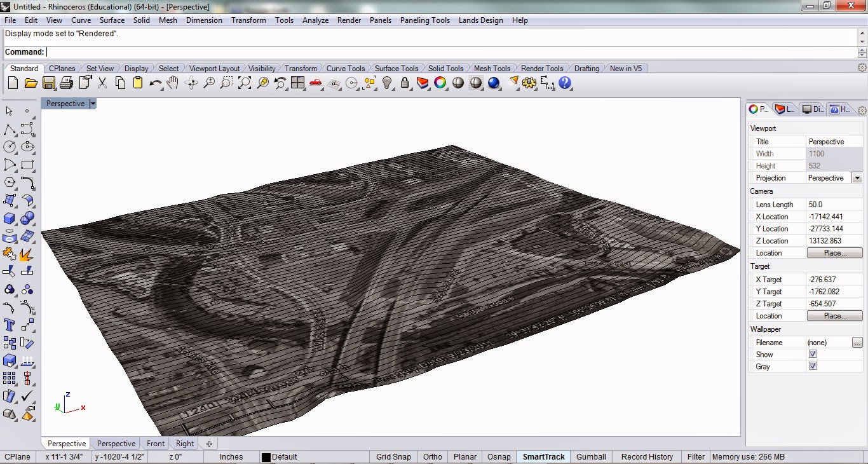Image resolution: width=868 pixels, height=464 pixels.
Task: Click the Wallpaper Filename browse button
Action: (x=857, y=343)
